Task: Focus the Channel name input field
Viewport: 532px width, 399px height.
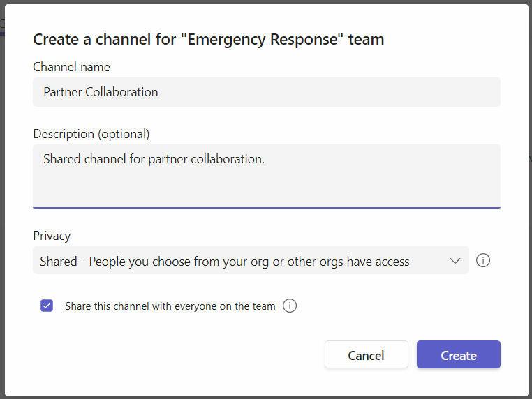Action: click(266, 92)
